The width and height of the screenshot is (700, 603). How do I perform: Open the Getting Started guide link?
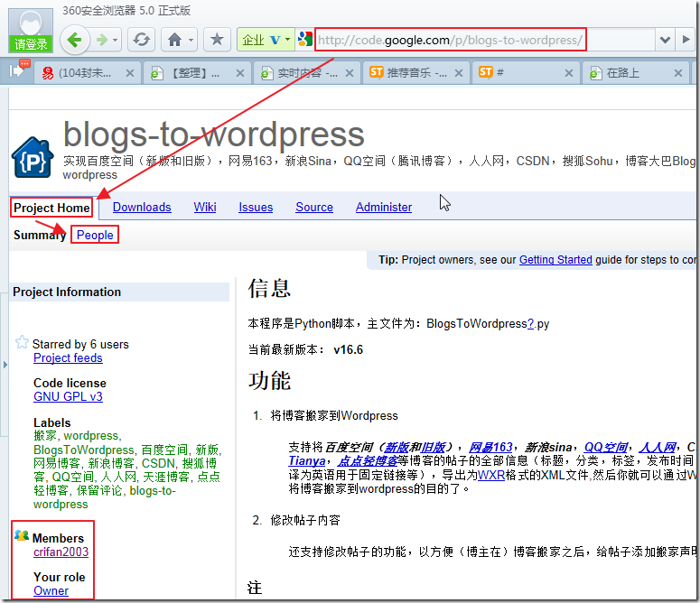(555, 260)
